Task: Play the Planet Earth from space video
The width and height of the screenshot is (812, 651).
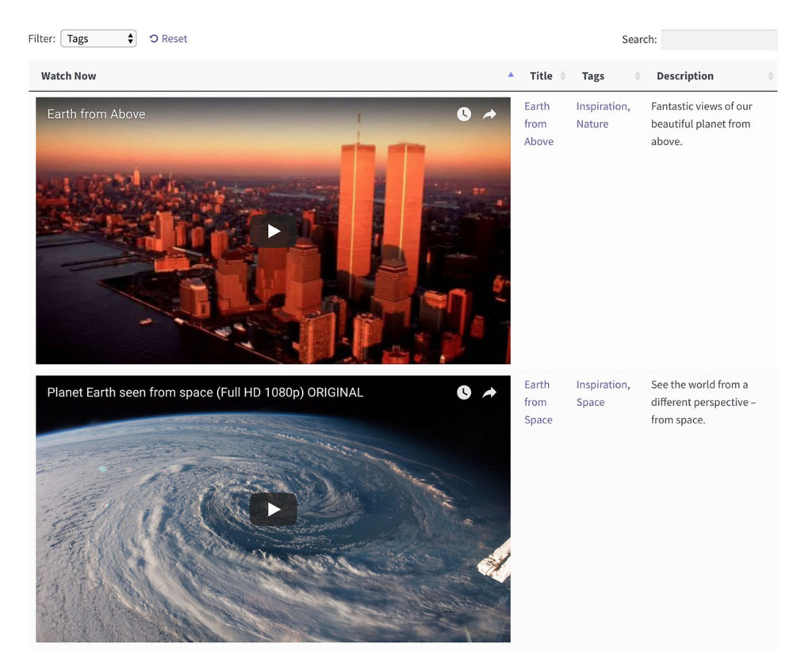Action: coord(273,509)
